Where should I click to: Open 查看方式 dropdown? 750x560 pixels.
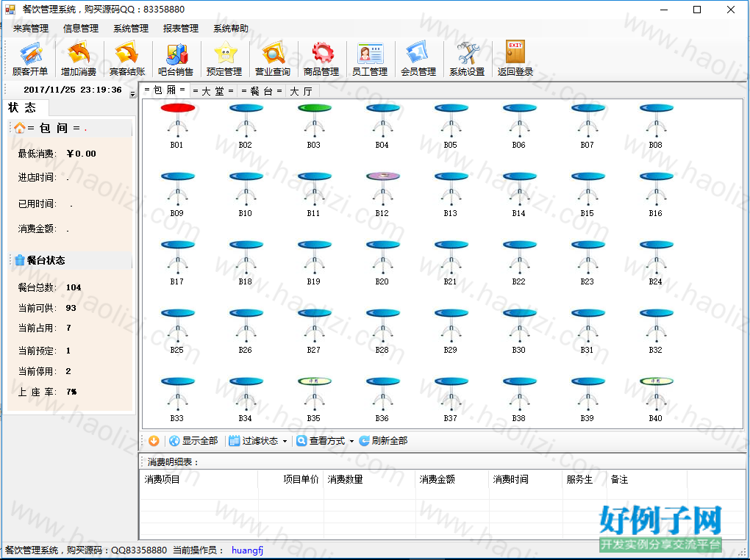[x=325, y=440]
